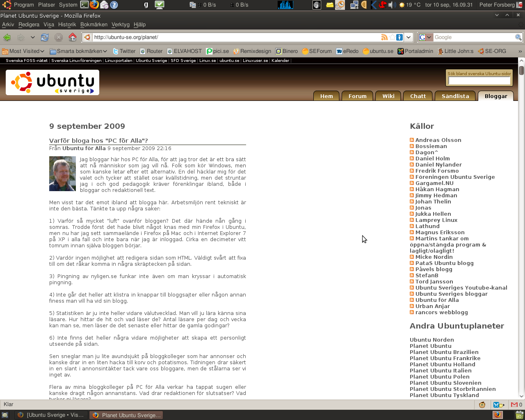Open the pici.se bookmark

(x=217, y=51)
